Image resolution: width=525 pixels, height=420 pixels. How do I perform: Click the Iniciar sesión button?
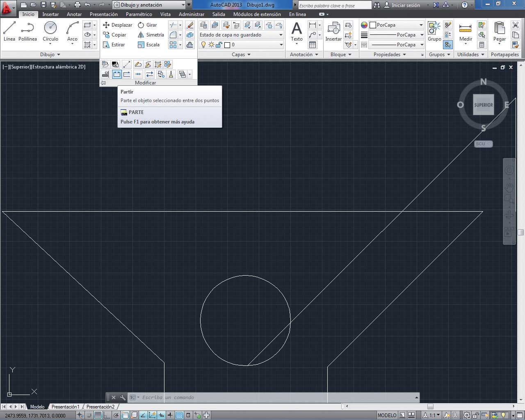point(402,5)
